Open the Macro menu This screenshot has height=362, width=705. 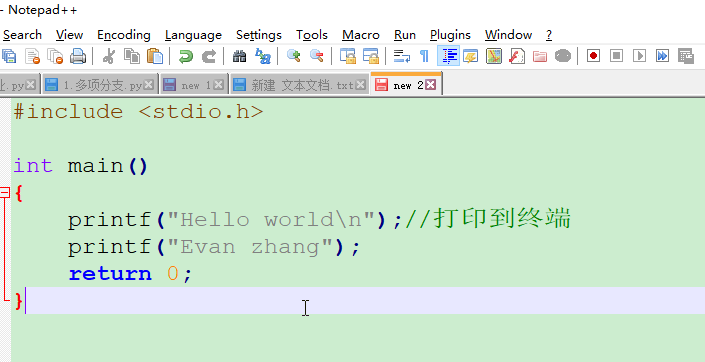tap(361, 35)
